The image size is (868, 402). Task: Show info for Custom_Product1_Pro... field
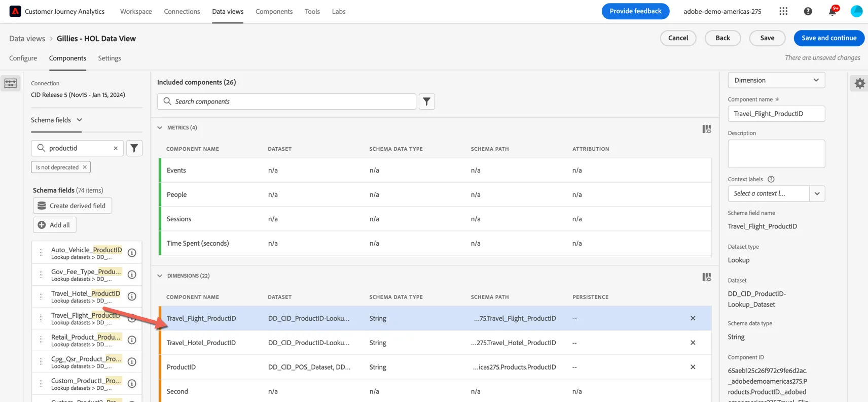(132, 384)
